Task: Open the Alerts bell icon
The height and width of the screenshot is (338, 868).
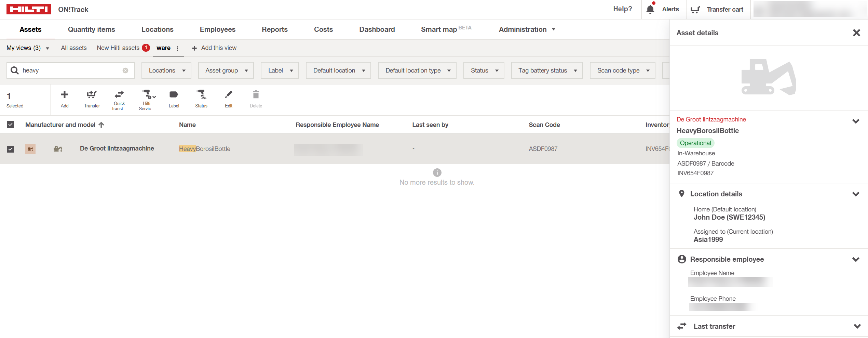Action: point(650,9)
